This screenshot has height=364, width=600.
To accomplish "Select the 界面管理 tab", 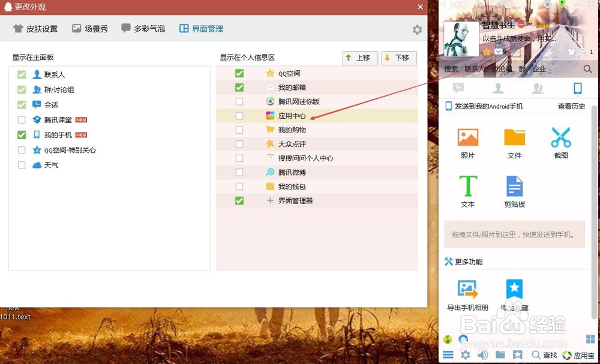I will click(201, 29).
